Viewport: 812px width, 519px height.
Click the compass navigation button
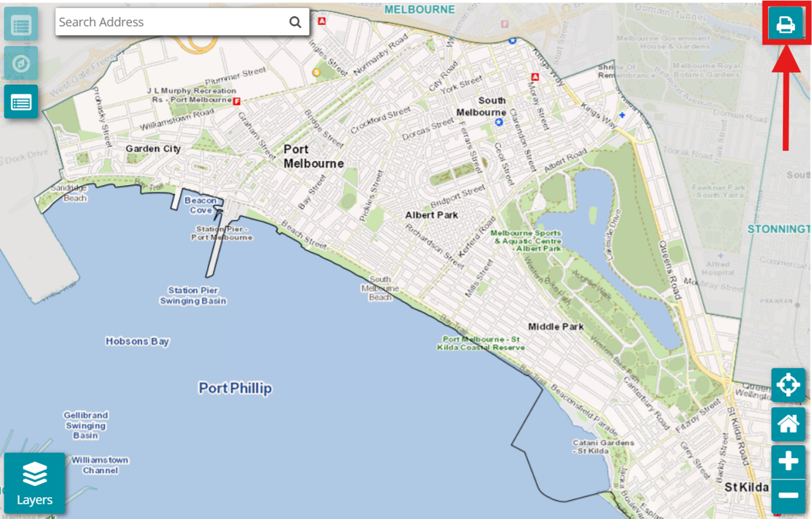[21, 63]
